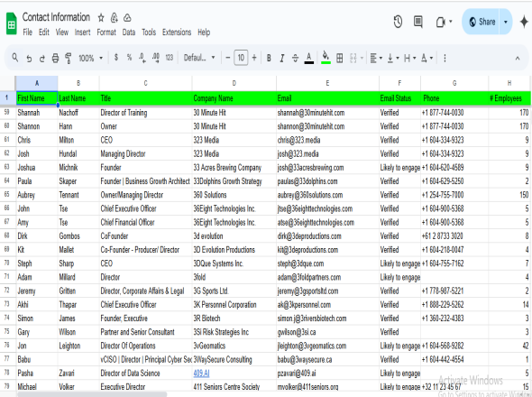This screenshot has width=532, height=397.
Task: Open merge cells dropdown arrow
Action: (362, 58)
